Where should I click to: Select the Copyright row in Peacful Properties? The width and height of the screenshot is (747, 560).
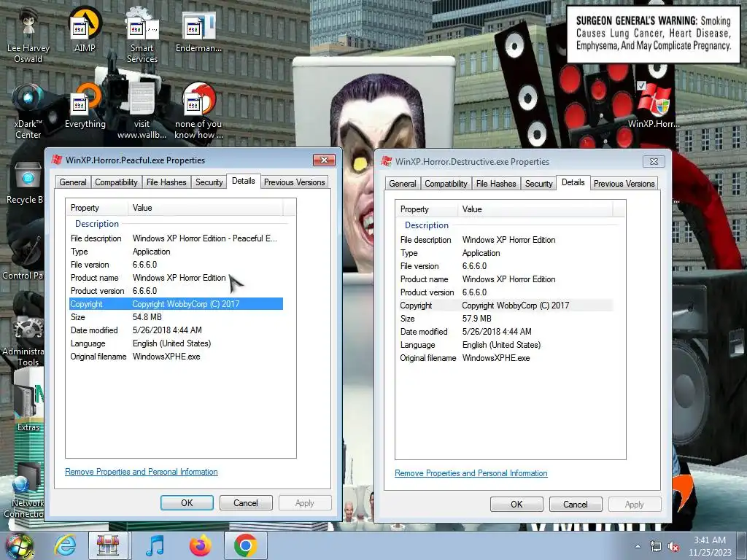click(x=177, y=304)
